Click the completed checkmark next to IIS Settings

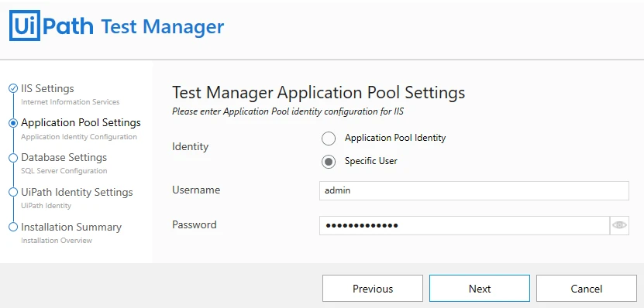[x=13, y=88]
